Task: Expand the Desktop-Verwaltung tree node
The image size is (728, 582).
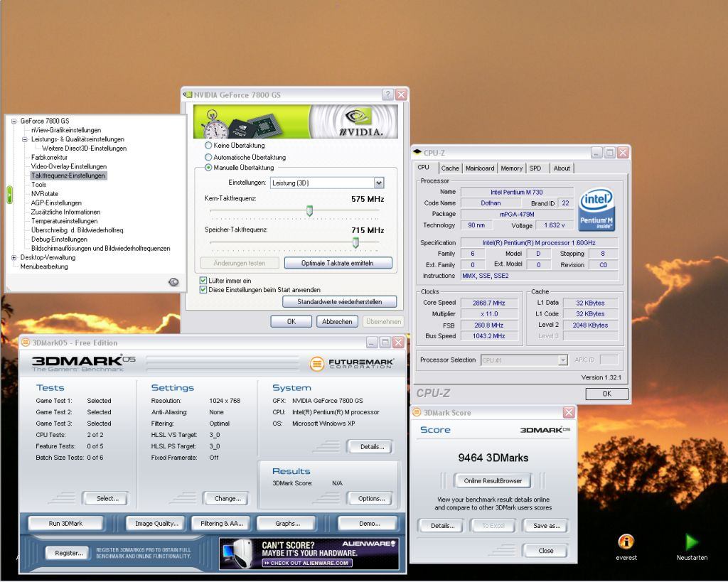Action: pyautogui.click(x=14, y=257)
